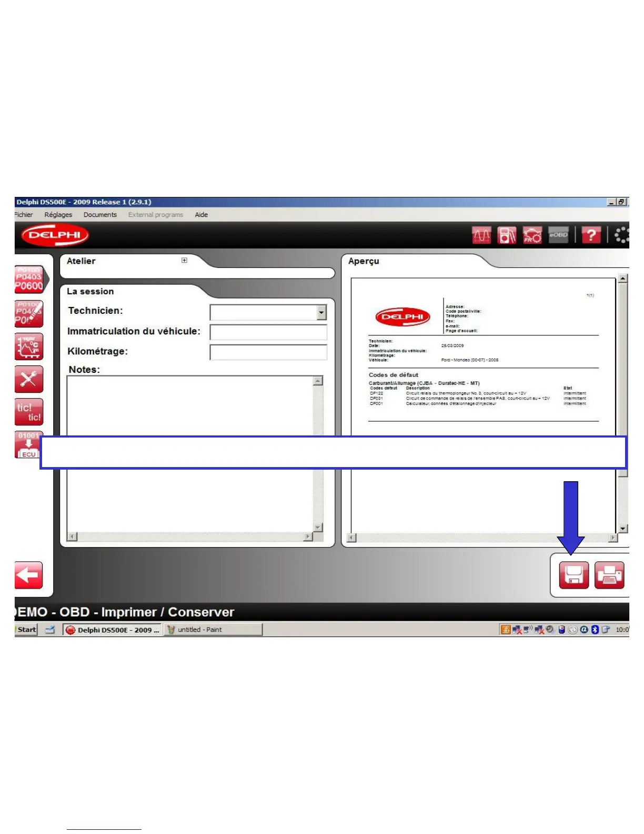Switch to Delphi DS500E taskbar button
This screenshot has height=834, width=644.
click(x=112, y=630)
